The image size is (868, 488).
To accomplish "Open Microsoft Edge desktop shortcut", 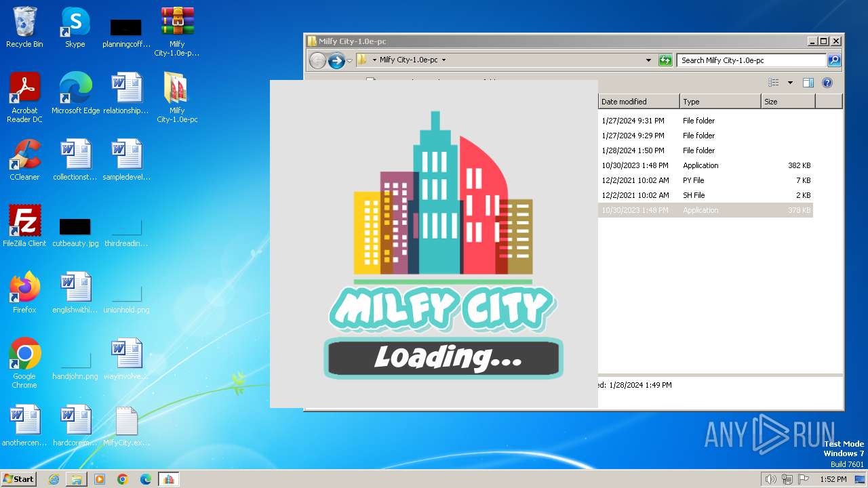I will pyautogui.click(x=75, y=94).
